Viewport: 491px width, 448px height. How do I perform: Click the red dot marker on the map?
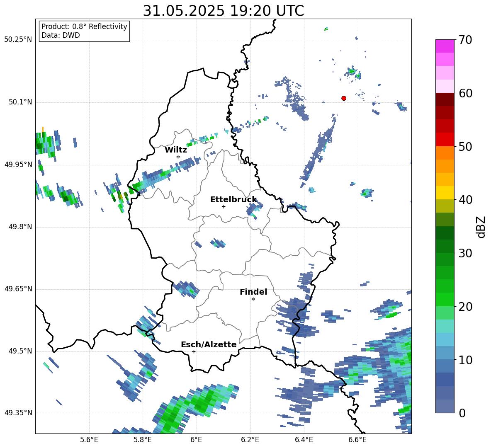click(344, 98)
